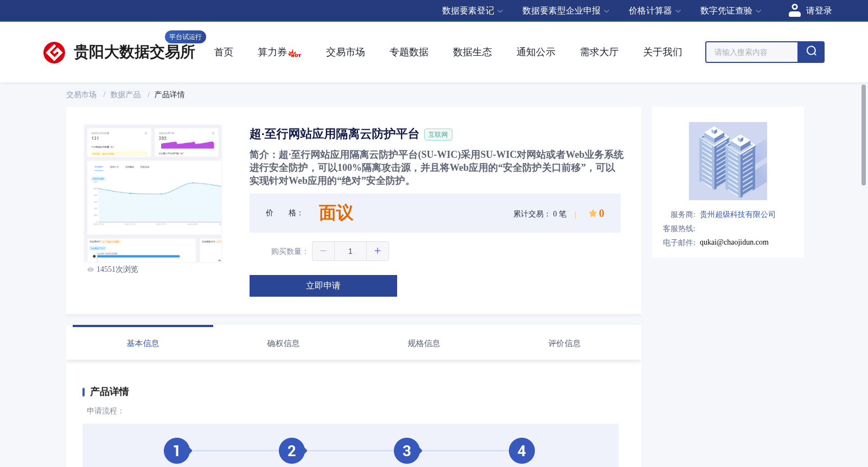Click step 4 circle in application flow
The height and width of the screenshot is (467, 868).
[x=522, y=451]
